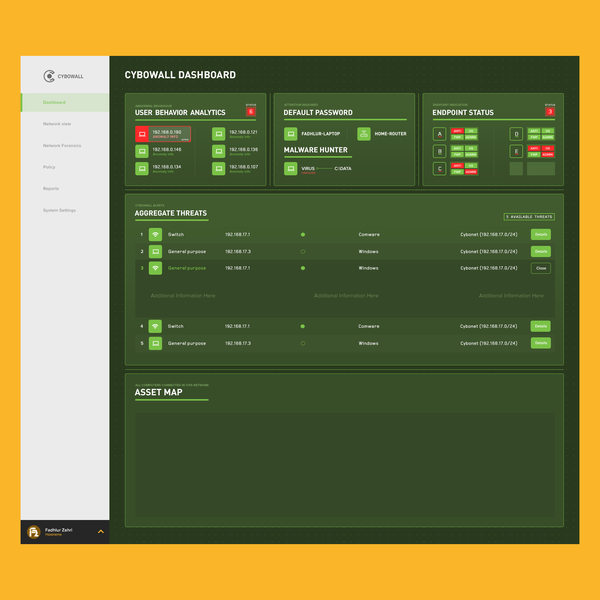Image resolution: width=600 pixels, height=600 pixels.
Task: Open the HOME-ROUTER router icon
Action: pyautogui.click(x=364, y=134)
